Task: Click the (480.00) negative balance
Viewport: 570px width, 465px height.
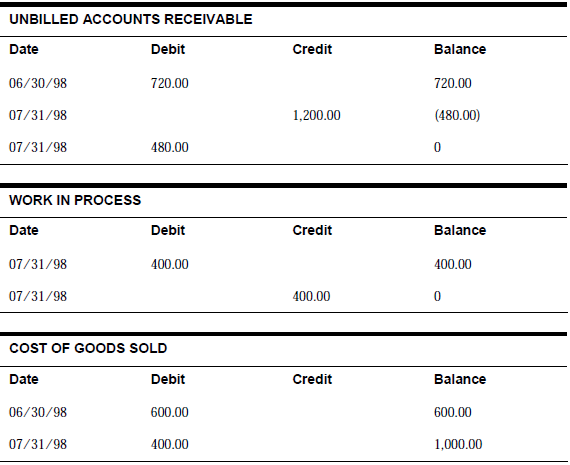Action: [457, 116]
